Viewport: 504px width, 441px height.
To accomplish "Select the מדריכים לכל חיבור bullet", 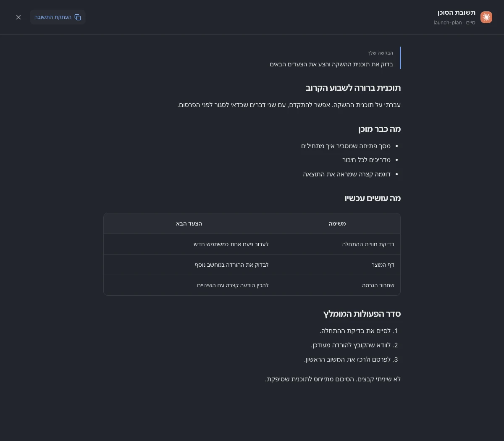I will click(366, 160).
